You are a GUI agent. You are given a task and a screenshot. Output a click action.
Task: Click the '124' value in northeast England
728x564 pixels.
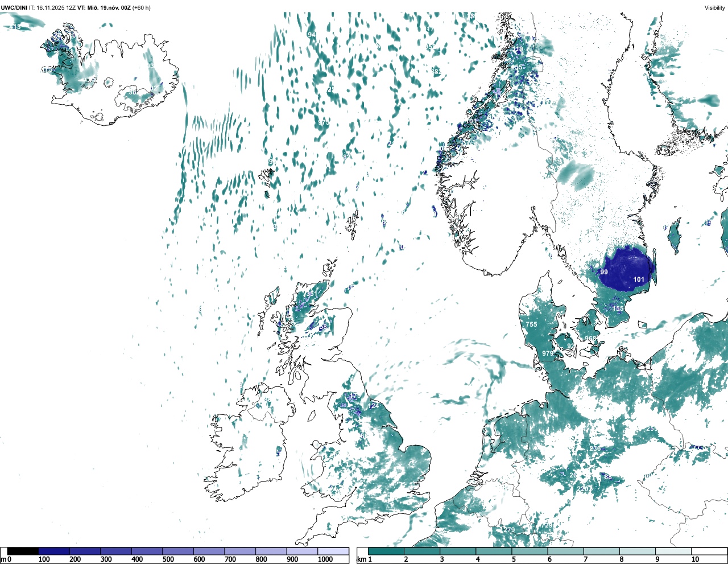[374, 406]
